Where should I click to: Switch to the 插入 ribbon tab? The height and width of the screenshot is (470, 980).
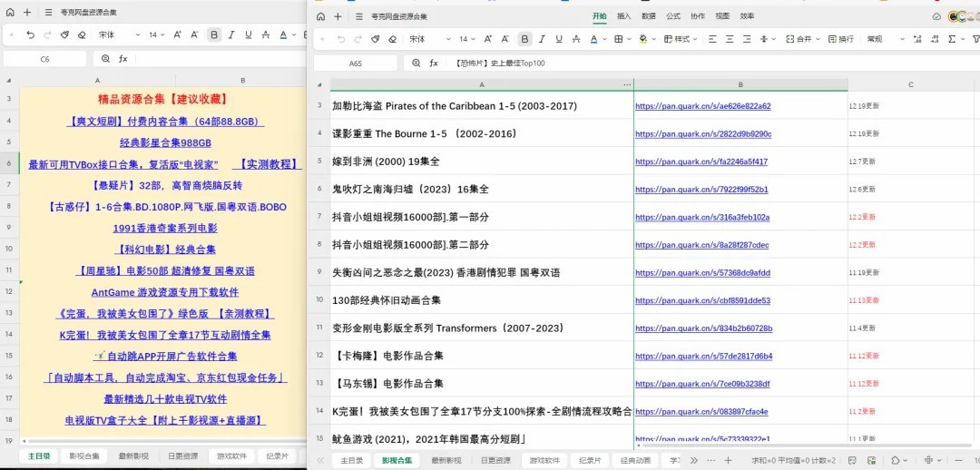(x=624, y=16)
